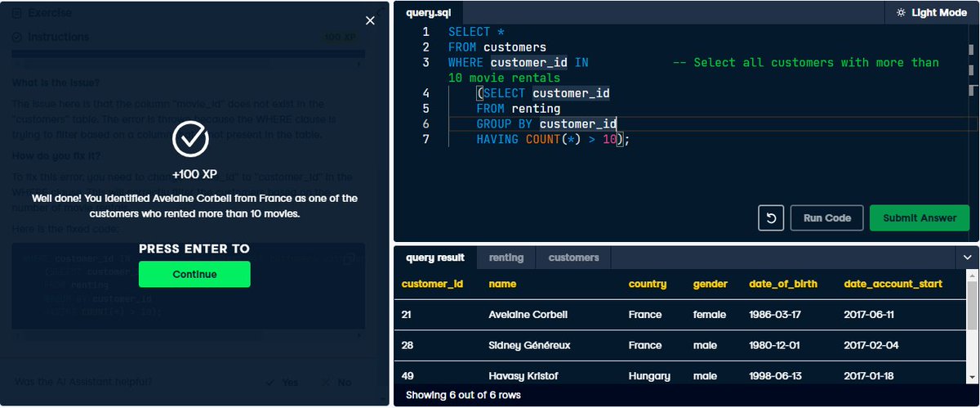Click customer_id cell 28
The width and height of the screenshot is (980, 408).
pyautogui.click(x=408, y=345)
